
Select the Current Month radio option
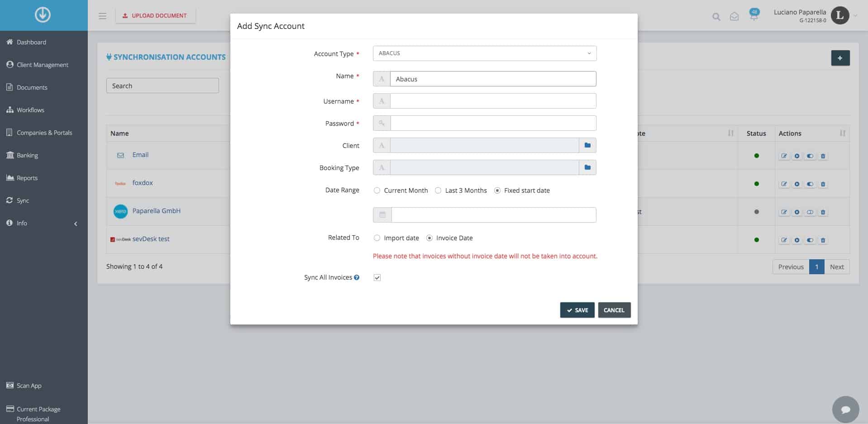pos(377,191)
